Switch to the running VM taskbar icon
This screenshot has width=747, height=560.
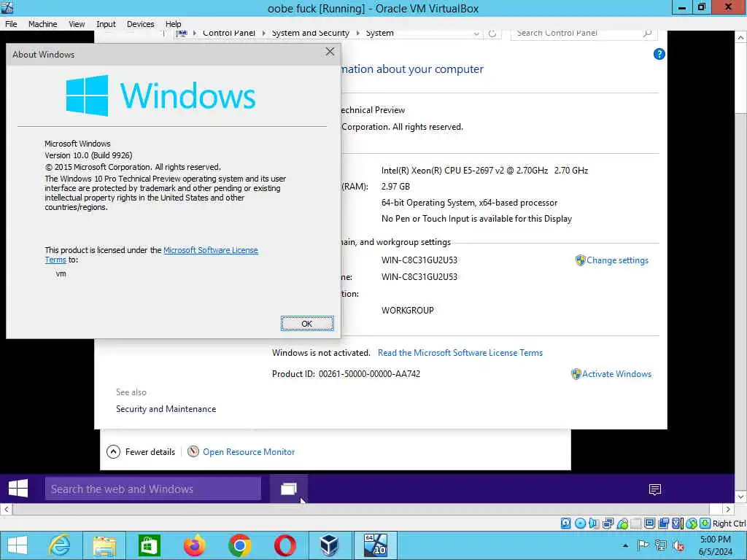[x=375, y=545]
